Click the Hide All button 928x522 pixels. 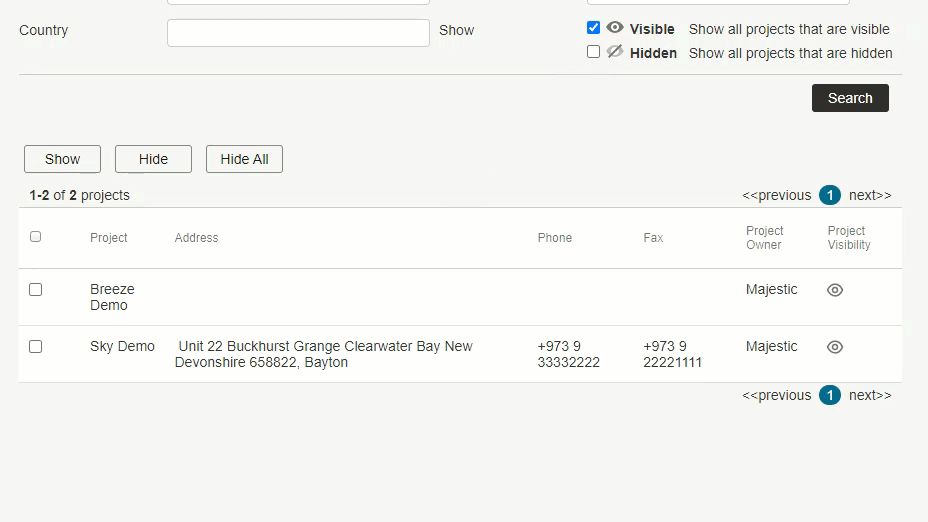click(244, 159)
